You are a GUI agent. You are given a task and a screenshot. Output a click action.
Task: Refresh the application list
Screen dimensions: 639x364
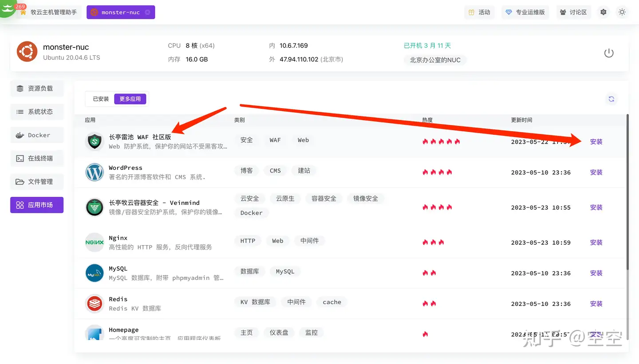point(611,99)
